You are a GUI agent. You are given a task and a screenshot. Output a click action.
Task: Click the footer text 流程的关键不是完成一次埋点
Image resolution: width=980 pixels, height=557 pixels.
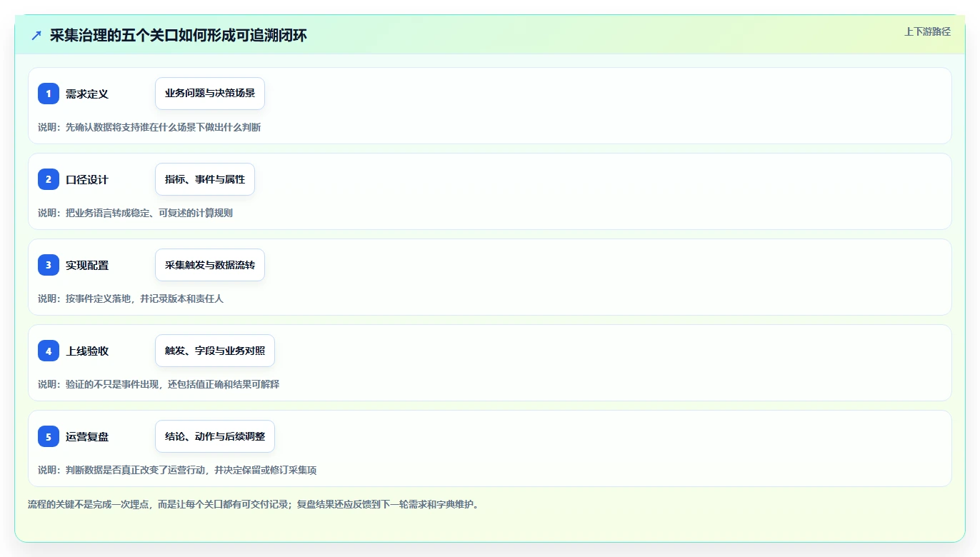89,504
